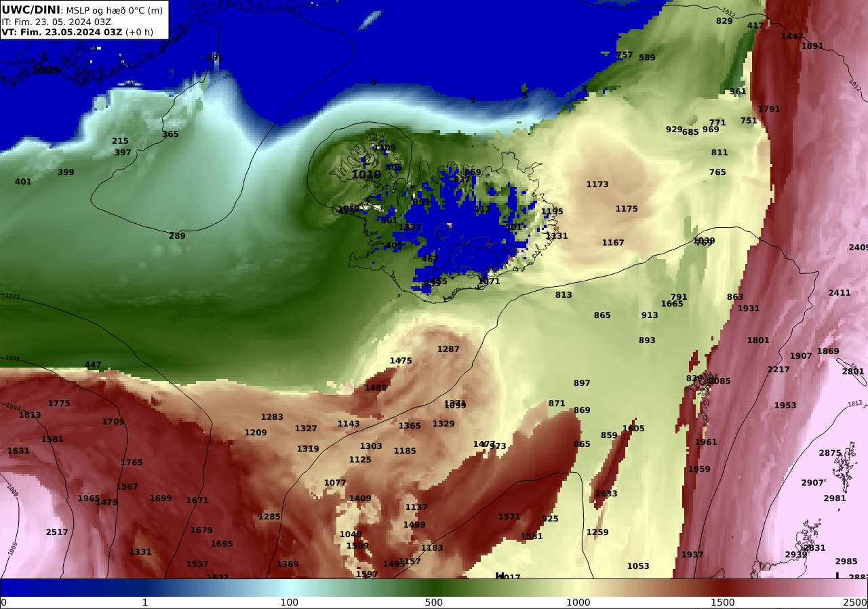Screen dimensions: 868x609
Task: Click the colorbar label "2500"
Action: [855, 602]
